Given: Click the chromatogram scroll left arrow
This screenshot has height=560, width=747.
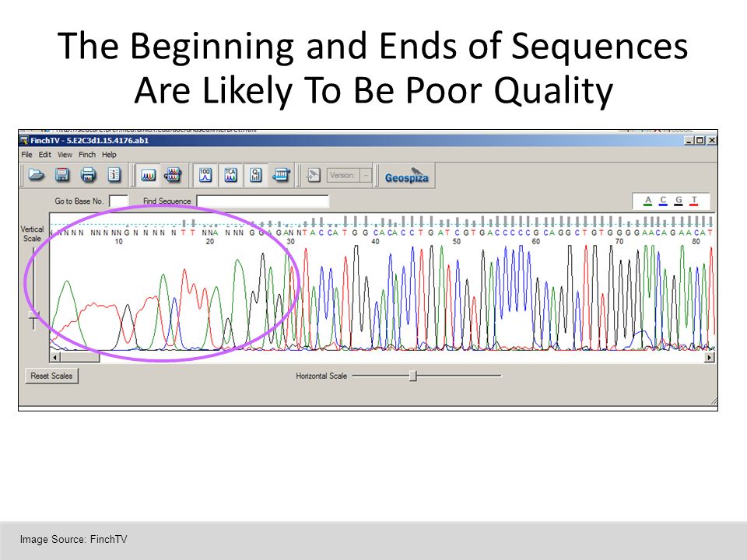Looking at the screenshot, I should coord(54,357).
